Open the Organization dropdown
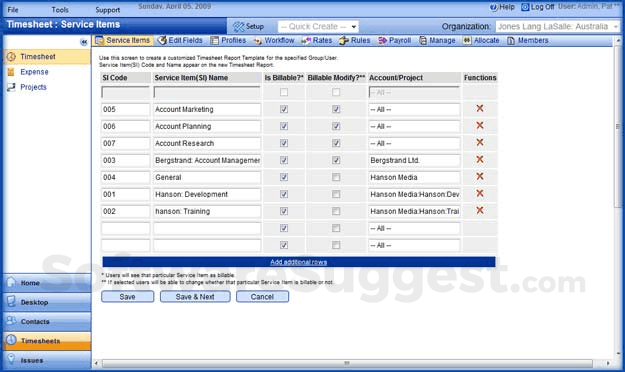Screen dimensions: 625x372 [558, 27]
